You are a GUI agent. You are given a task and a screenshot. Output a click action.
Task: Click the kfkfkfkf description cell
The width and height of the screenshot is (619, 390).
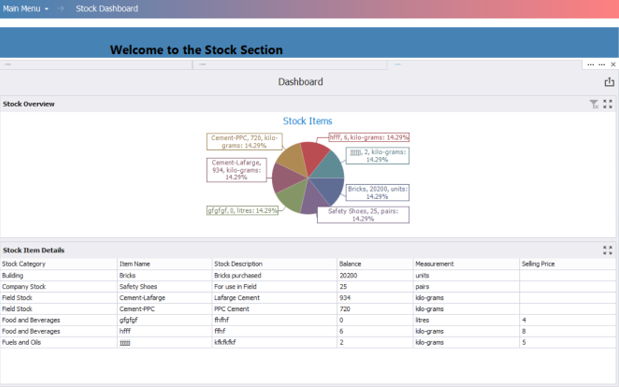click(x=275, y=342)
